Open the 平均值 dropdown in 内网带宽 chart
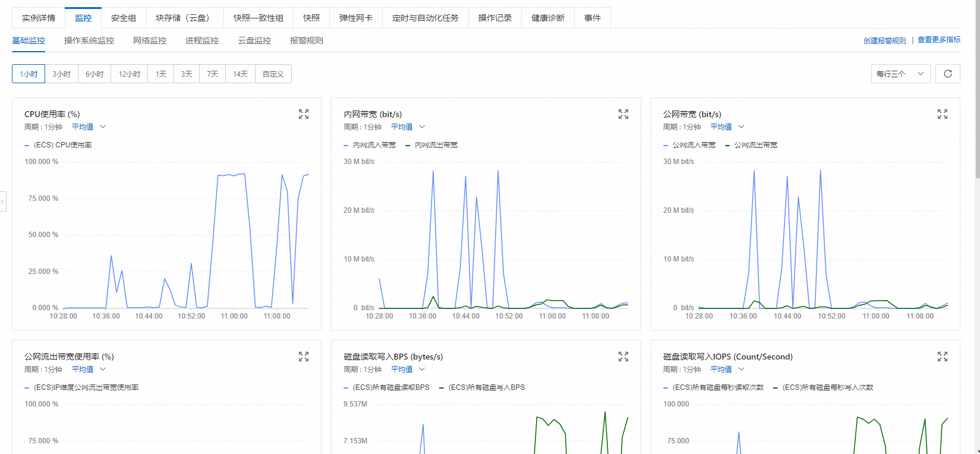Viewport: 980px width, 454px height. pyautogui.click(x=408, y=127)
